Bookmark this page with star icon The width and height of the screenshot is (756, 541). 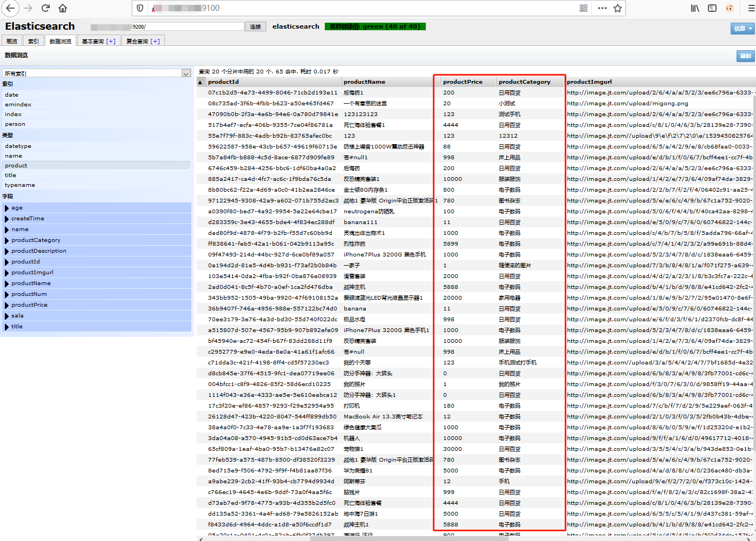click(x=618, y=8)
